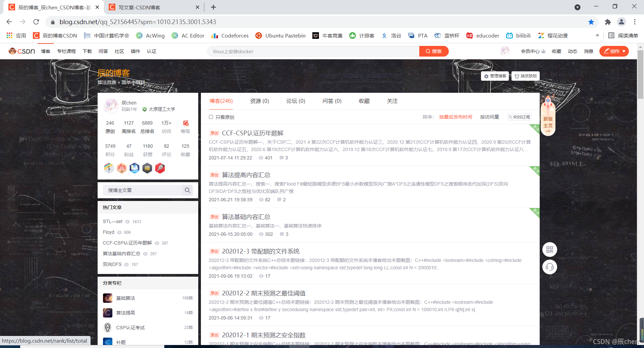Image resolution: width=644 pixels, height=348 pixels.
Task: Open bilibili bookmark
Action: tap(518, 36)
